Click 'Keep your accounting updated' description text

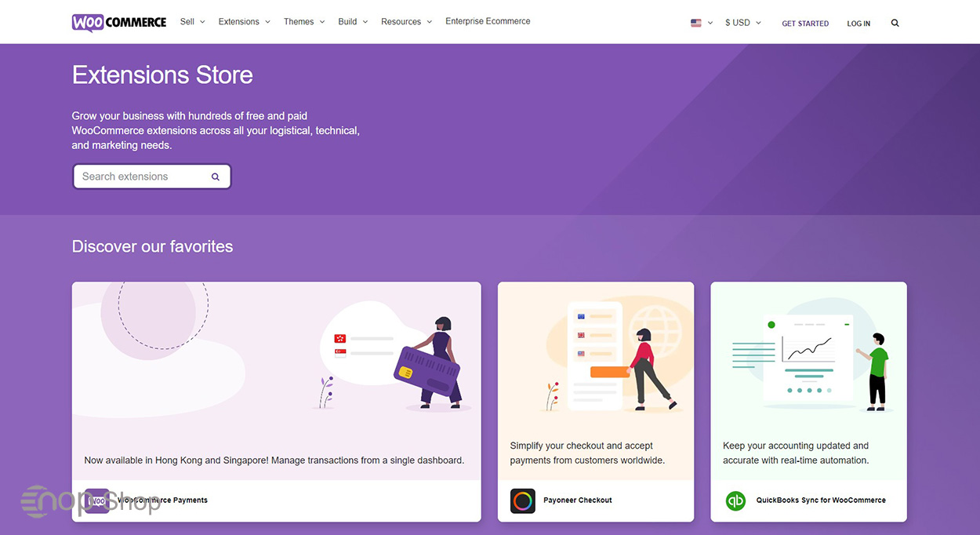pyautogui.click(x=796, y=453)
